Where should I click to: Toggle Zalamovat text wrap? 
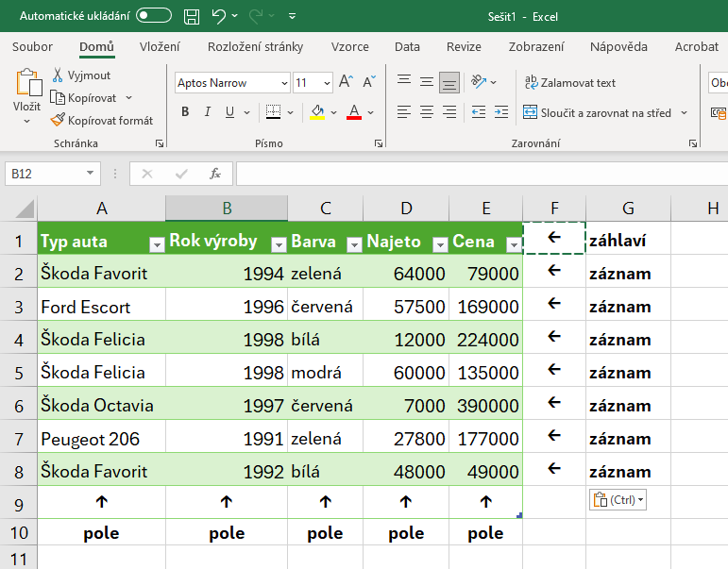(569, 83)
